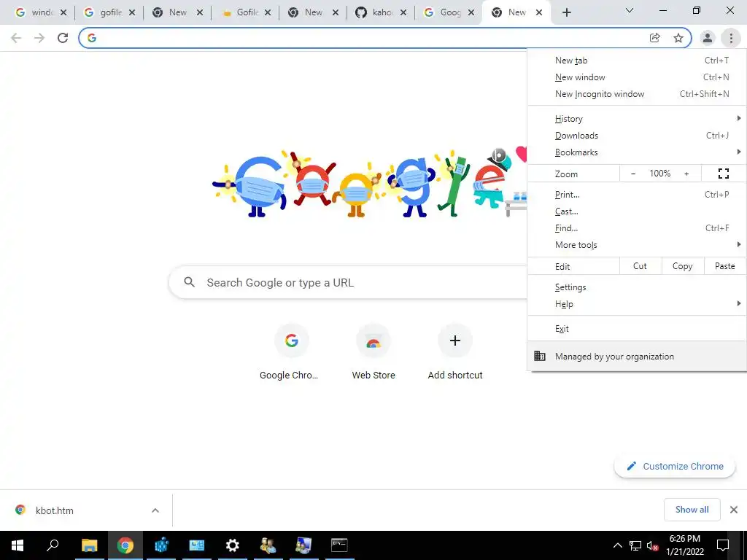Screen dimensions: 747x560
Task: Click the muted volume tray icon
Action: click(653, 545)
